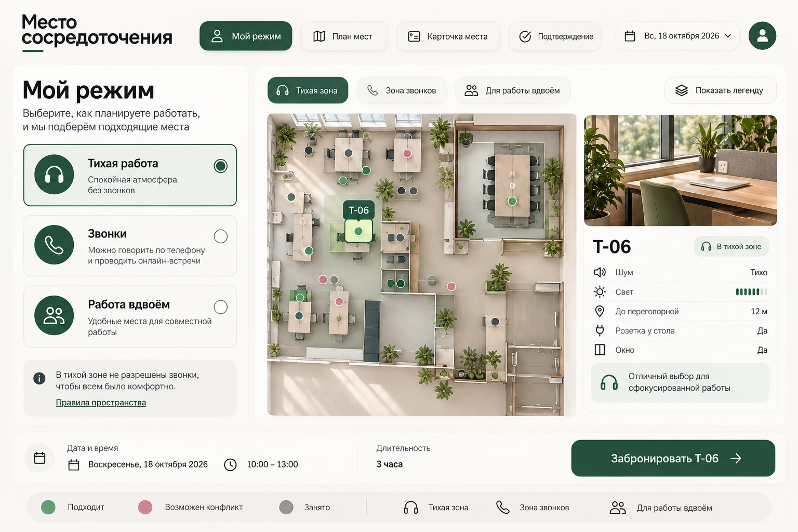798x532 pixels.
Task: Switch to the Мой режим tab
Action: 246,36
